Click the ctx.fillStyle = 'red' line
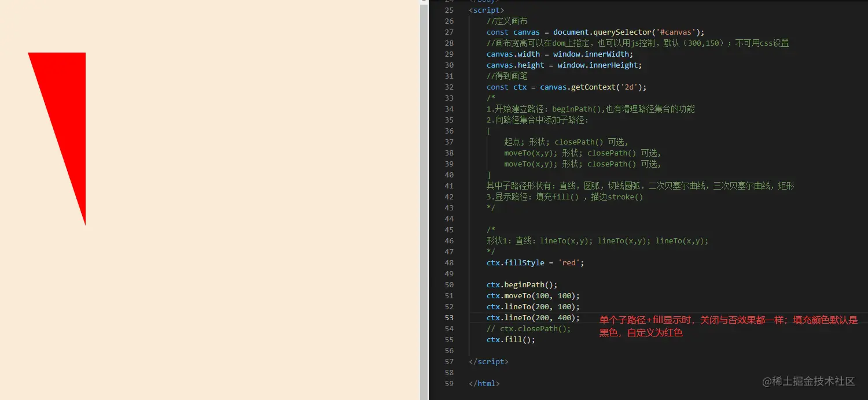This screenshot has height=400, width=868. [535, 263]
